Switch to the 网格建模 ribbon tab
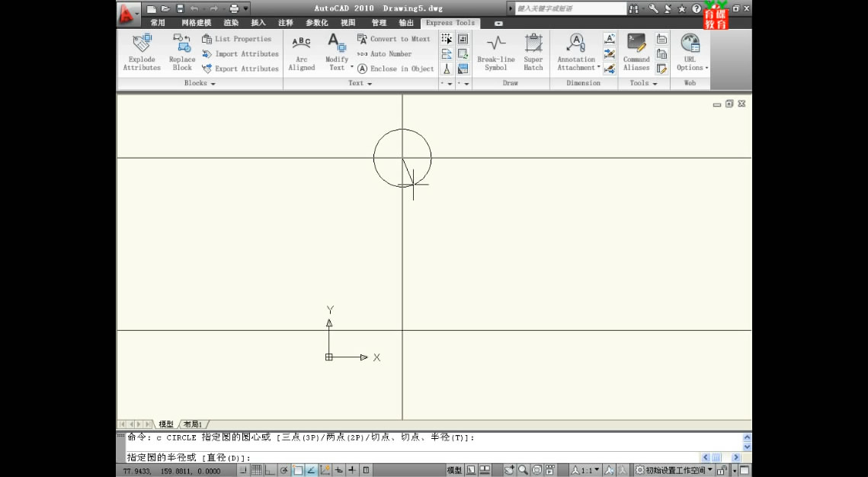 pyautogui.click(x=197, y=23)
